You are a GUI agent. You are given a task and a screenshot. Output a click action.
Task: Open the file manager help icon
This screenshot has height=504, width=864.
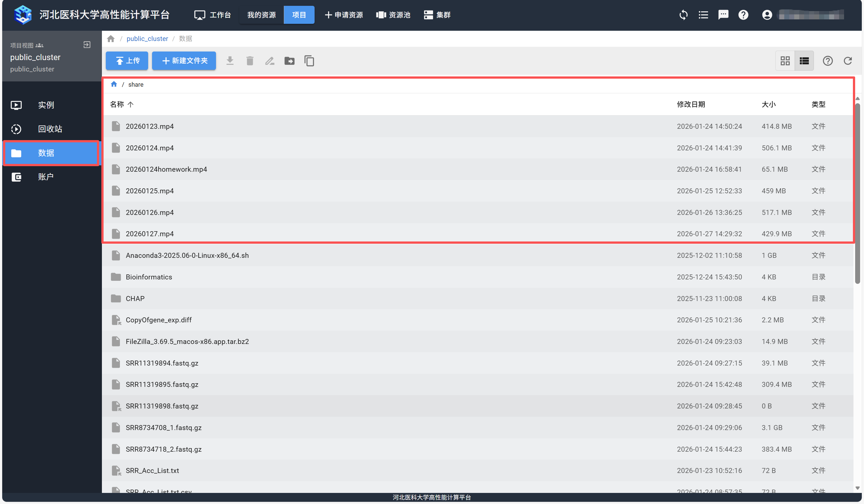click(x=828, y=61)
